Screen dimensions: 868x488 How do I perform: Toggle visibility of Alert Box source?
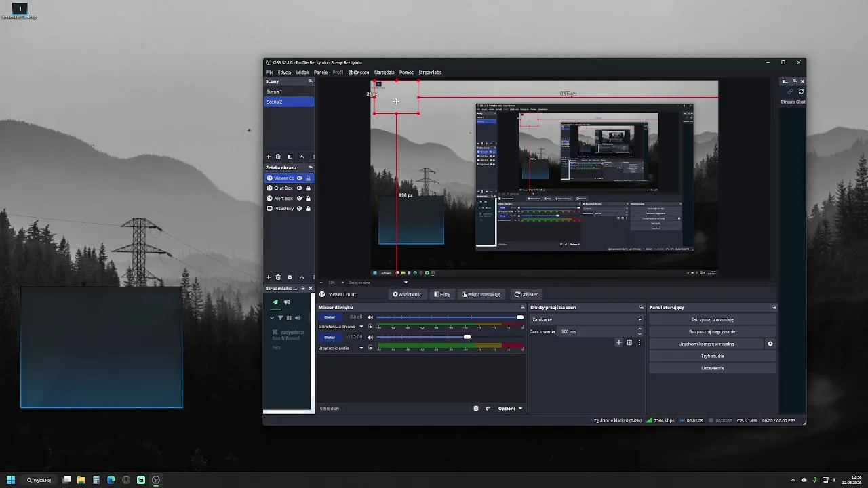tap(299, 199)
